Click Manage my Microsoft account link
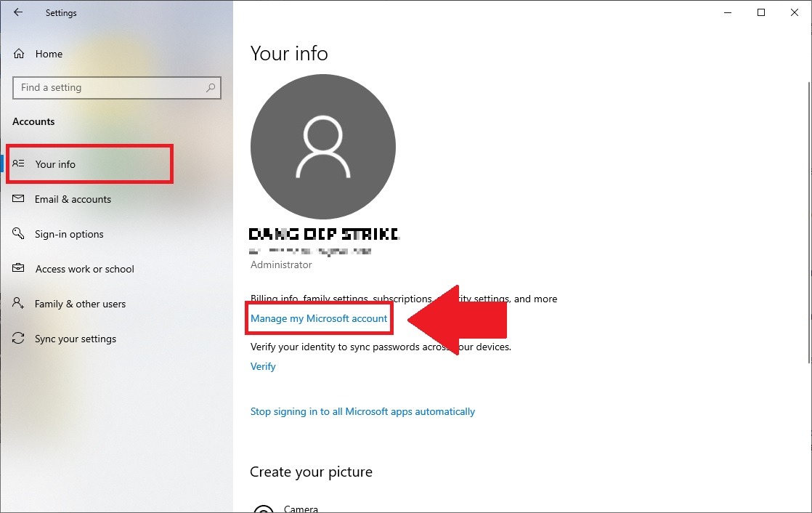The image size is (812, 513). click(x=319, y=319)
